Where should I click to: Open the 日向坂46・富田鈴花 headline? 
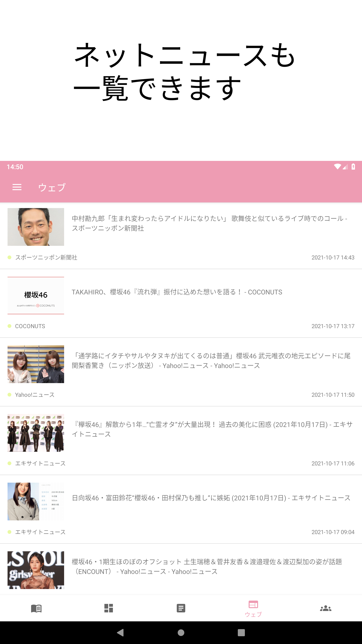[x=211, y=498]
